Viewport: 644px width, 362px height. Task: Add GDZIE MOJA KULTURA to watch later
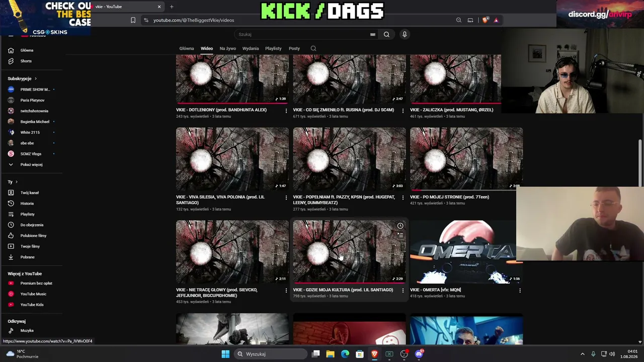pyautogui.click(x=400, y=226)
